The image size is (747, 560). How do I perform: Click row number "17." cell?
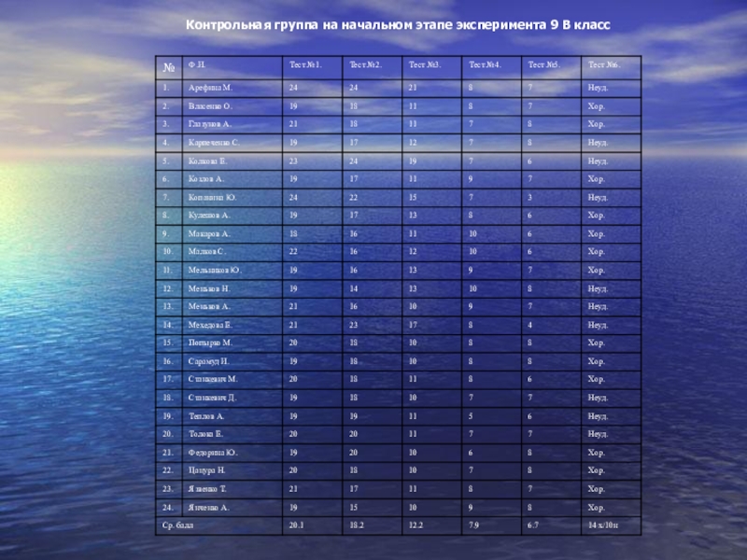click(169, 380)
